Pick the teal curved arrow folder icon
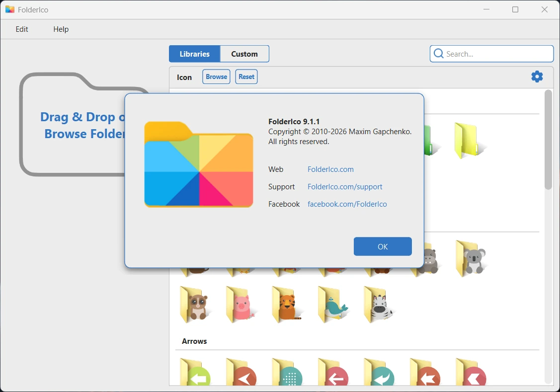This screenshot has height=392, width=560. pyautogui.click(x=379, y=372)
